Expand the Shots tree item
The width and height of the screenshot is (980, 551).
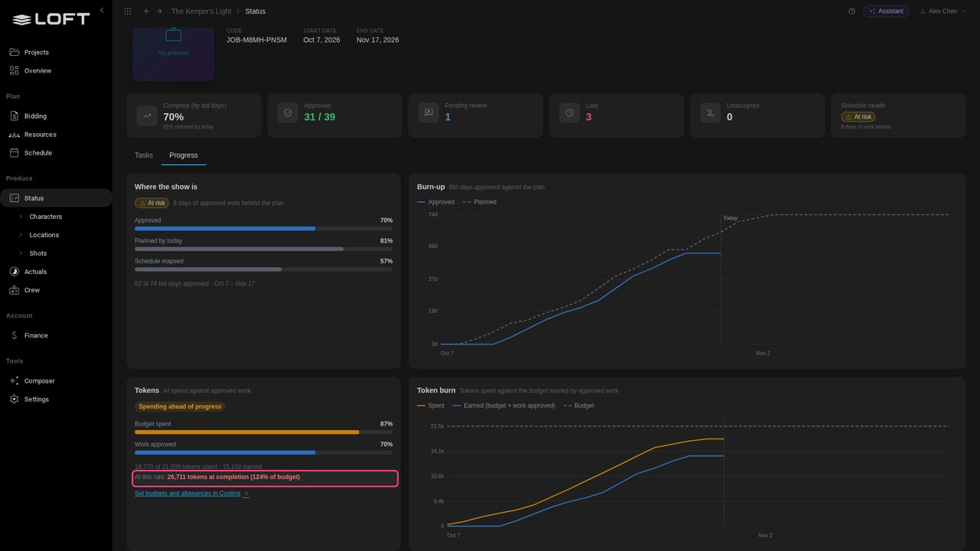pos(21,253)
